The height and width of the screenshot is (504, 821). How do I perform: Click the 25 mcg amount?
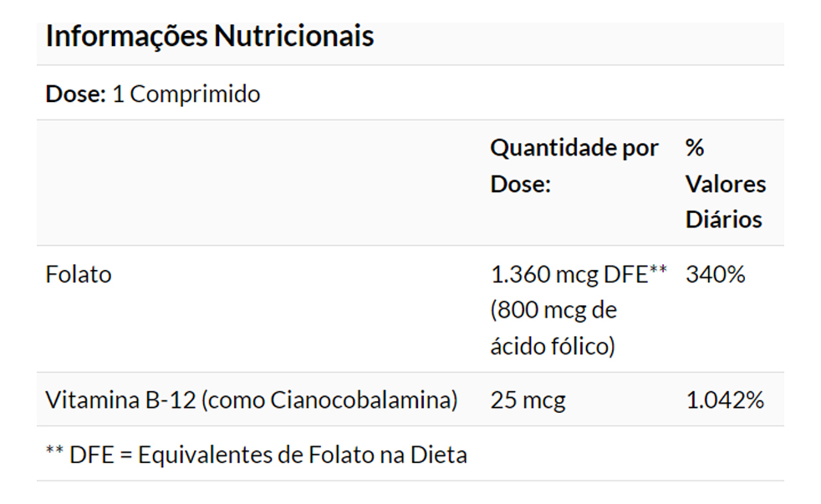coord(528,400)
